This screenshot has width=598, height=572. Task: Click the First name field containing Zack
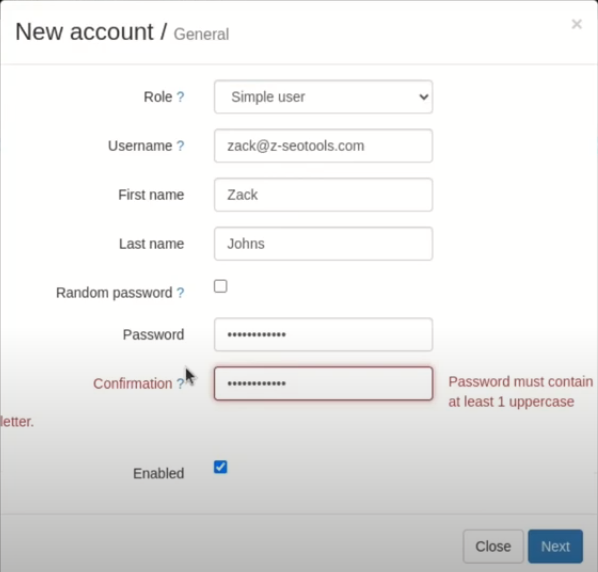tap(323, 195)
